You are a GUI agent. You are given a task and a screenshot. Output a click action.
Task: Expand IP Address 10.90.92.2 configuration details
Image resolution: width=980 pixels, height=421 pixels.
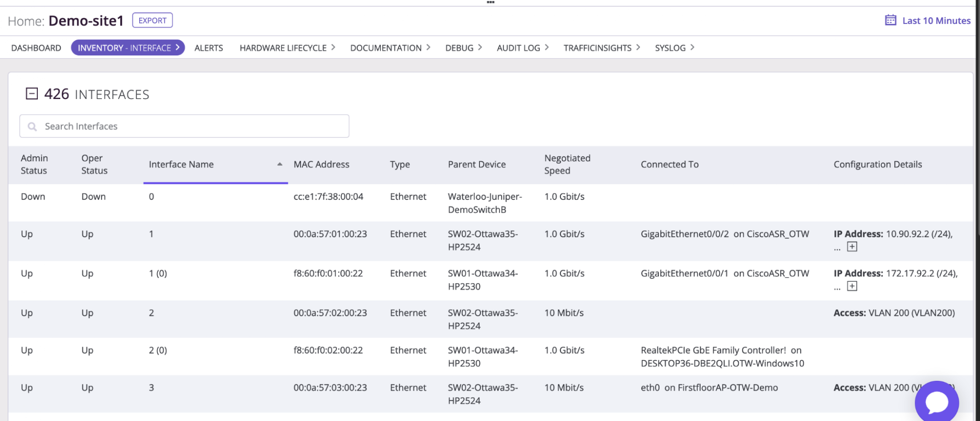pos(852,247)
